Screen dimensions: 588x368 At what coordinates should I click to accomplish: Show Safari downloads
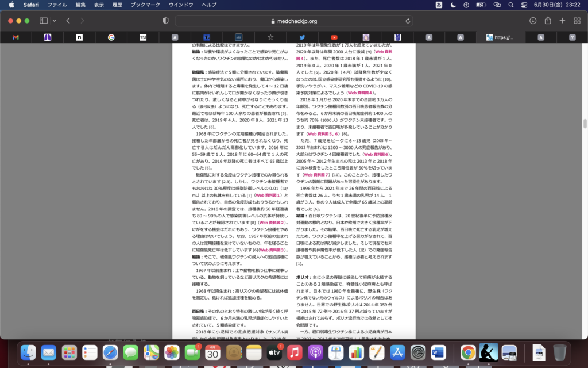click(x=533, y=21)
